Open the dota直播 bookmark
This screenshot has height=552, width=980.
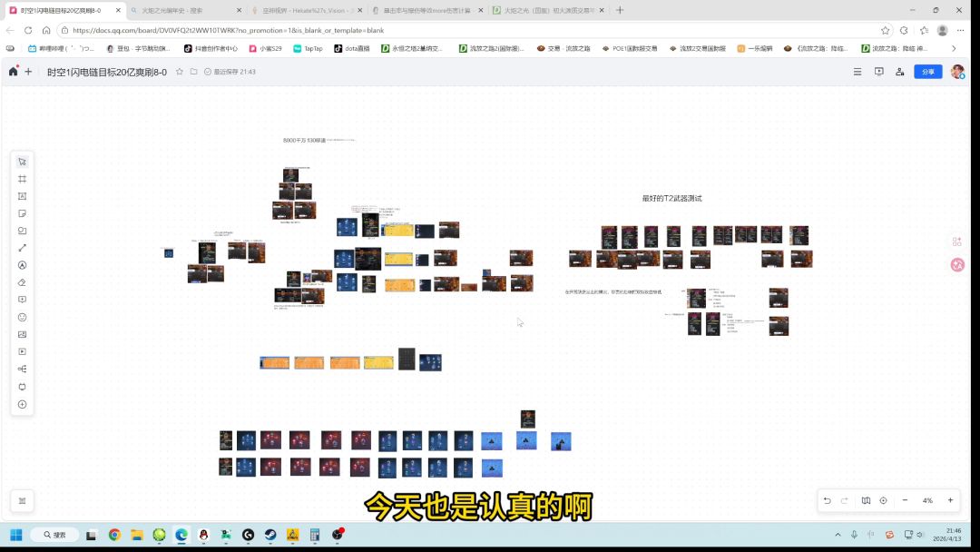click(x=356, y=48)
